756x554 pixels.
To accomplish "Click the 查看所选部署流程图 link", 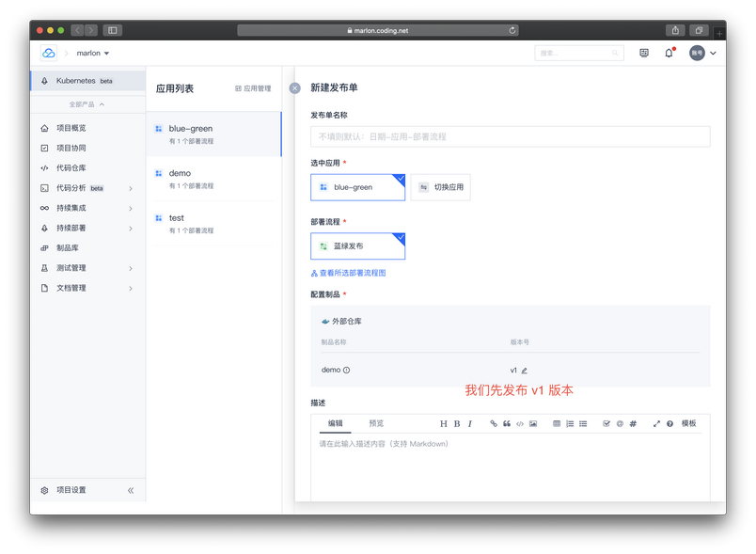I will (349, 273).
